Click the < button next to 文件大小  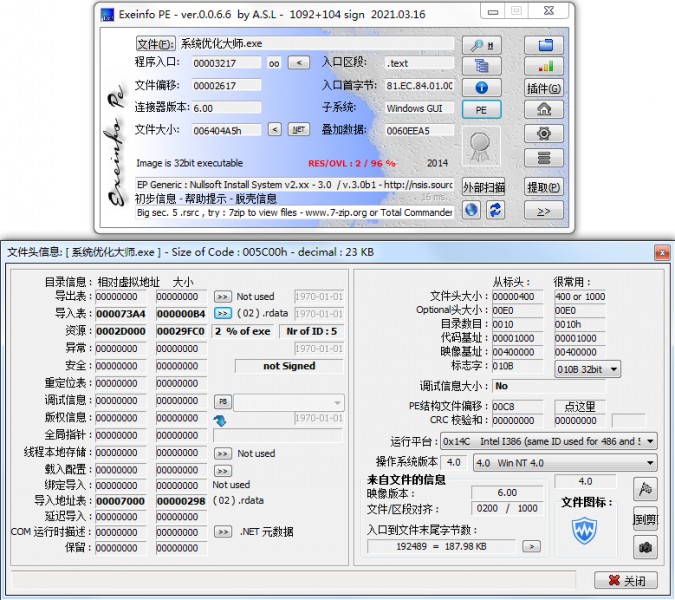[x=275, y=129]
